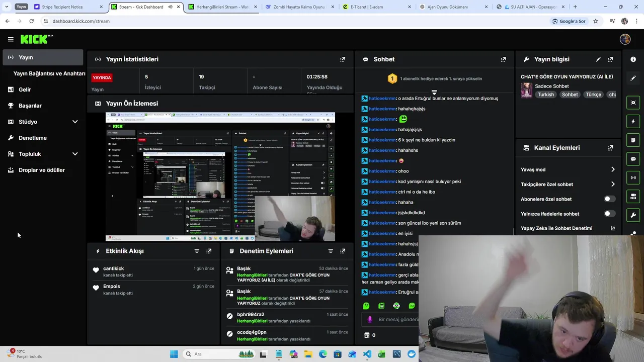The width and height of the screenshot is (644, 362).
Task: Open Takipçilere özel sohbet options arrow
Action: [613, 184]
